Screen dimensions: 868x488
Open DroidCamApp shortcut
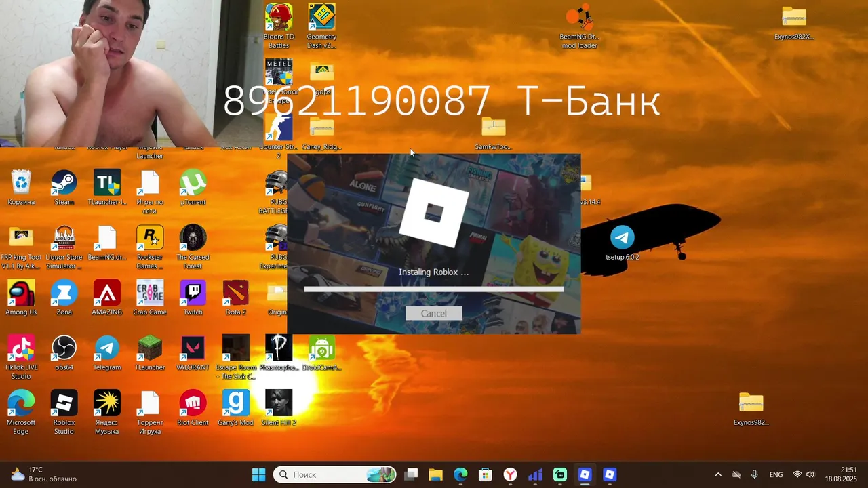click(x=321, y=353)
